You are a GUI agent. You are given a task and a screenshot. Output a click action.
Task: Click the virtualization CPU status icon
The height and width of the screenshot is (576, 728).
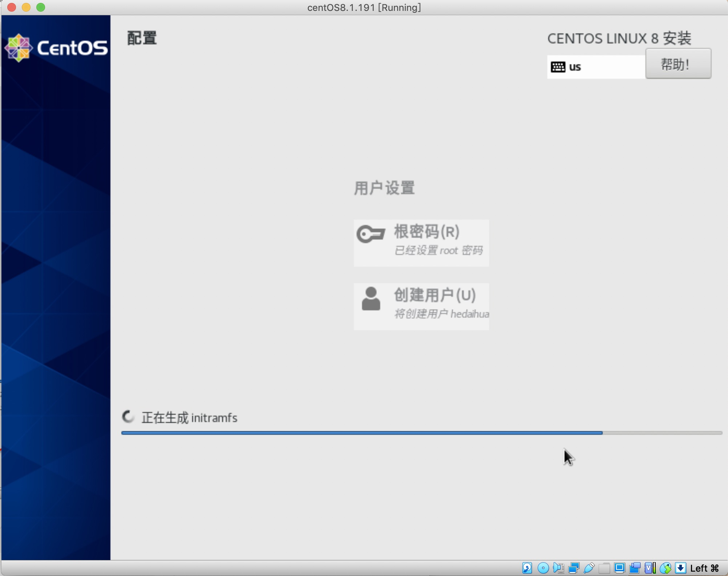tap(650, 568)
